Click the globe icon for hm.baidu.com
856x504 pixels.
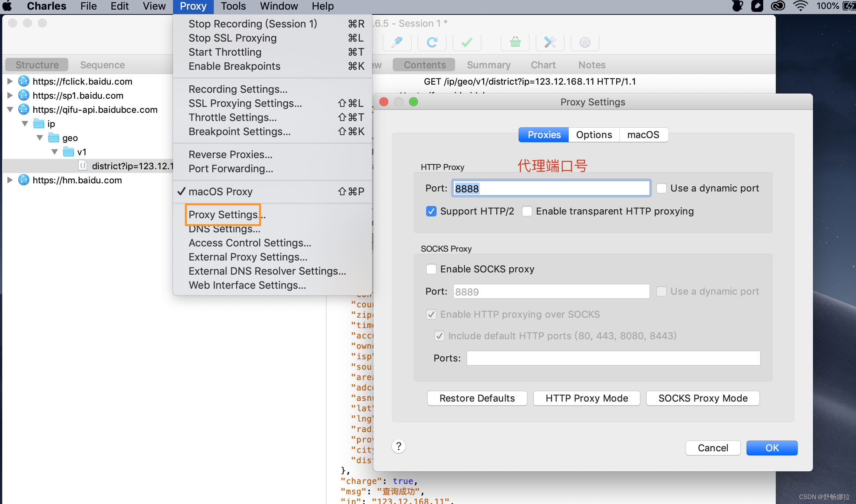24,180
